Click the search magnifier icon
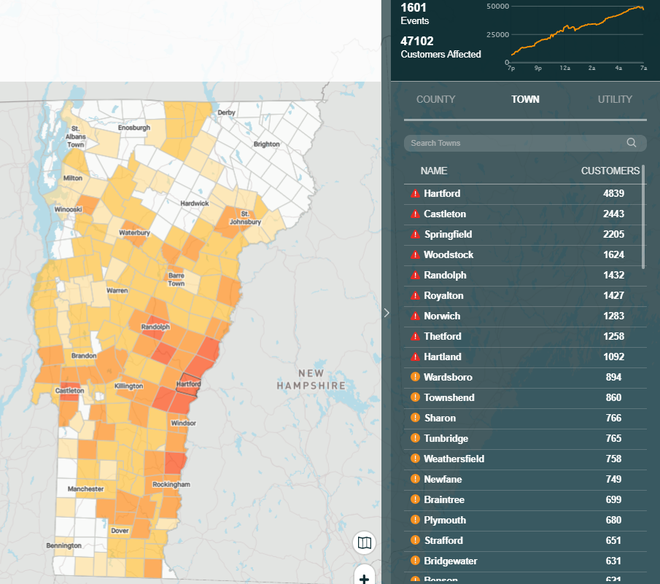 pyautogui.click(x=631, y=143)
